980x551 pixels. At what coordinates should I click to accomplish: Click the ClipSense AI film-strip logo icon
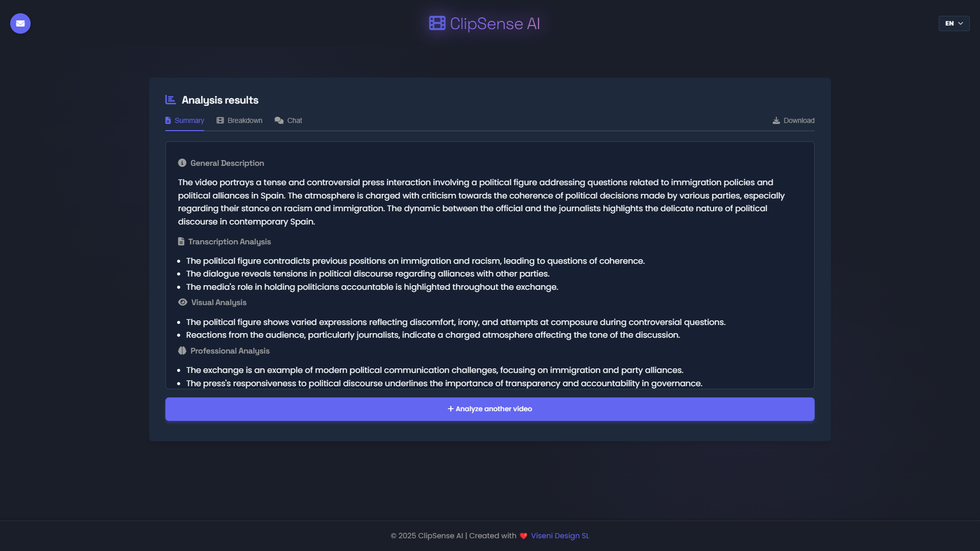[437, 23]
